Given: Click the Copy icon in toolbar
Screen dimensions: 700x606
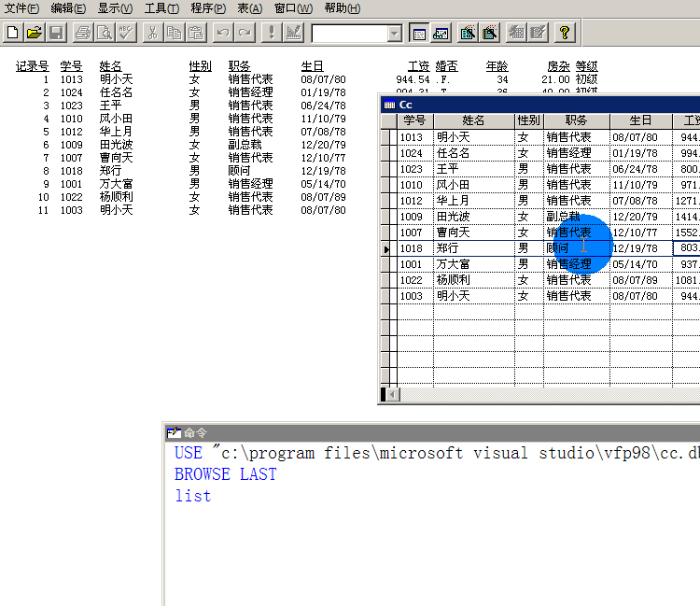Looking at the screenshot, I should pyautogui.click(x=175, y=33).
